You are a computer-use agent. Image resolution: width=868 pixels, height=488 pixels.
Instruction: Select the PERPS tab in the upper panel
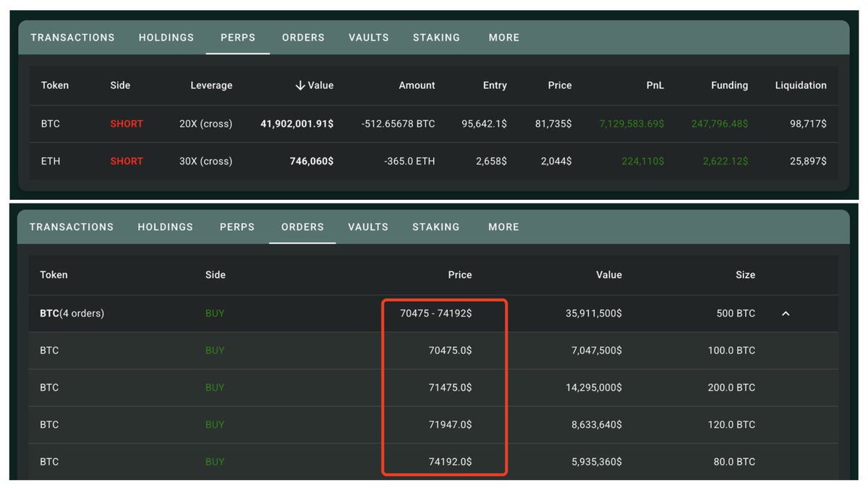[238, 38]
